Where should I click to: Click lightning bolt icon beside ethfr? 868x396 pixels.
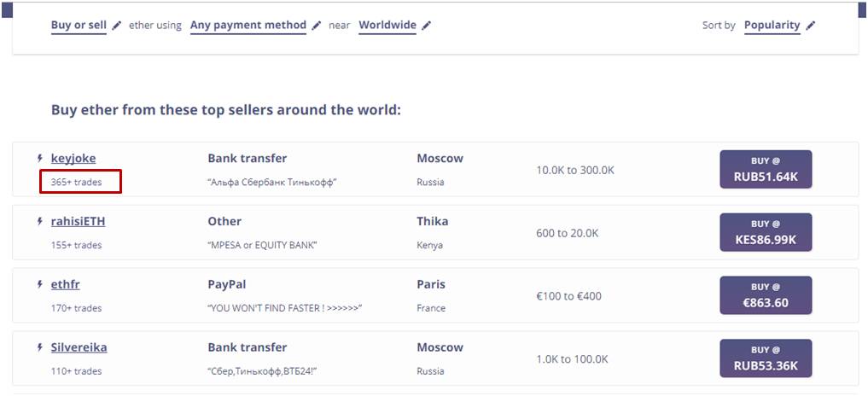(40, 285)
